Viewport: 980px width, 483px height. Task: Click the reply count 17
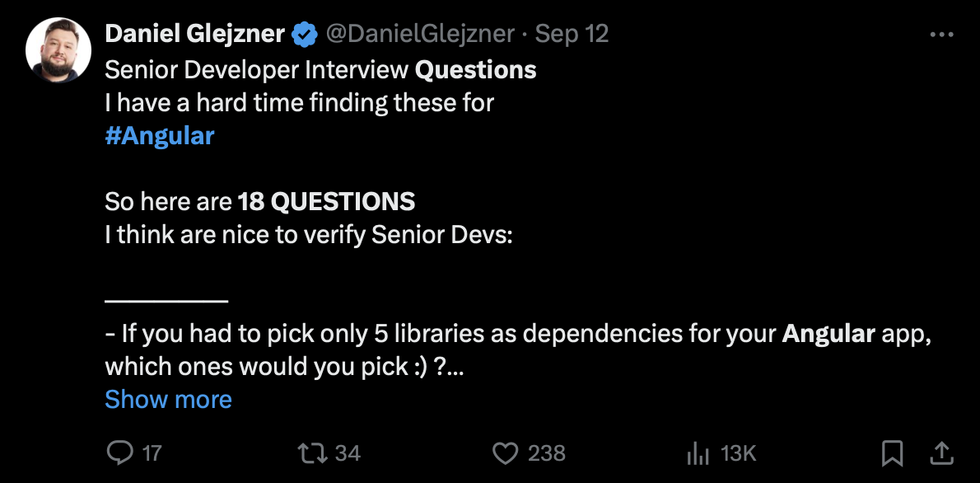(152, 453)
